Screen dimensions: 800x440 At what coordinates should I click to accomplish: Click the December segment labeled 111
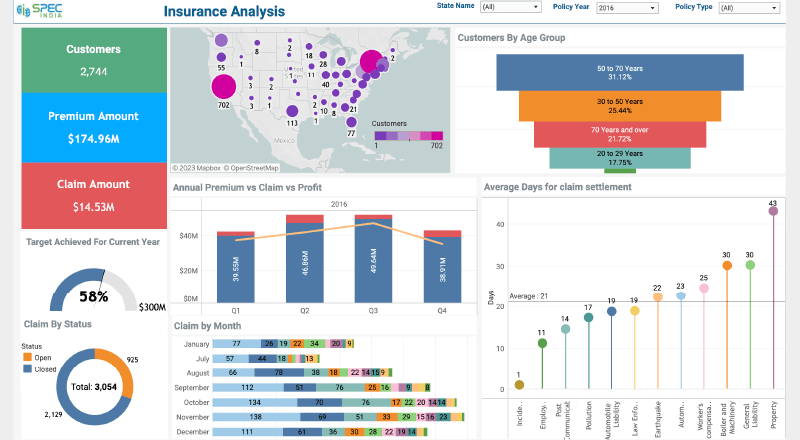247,432
